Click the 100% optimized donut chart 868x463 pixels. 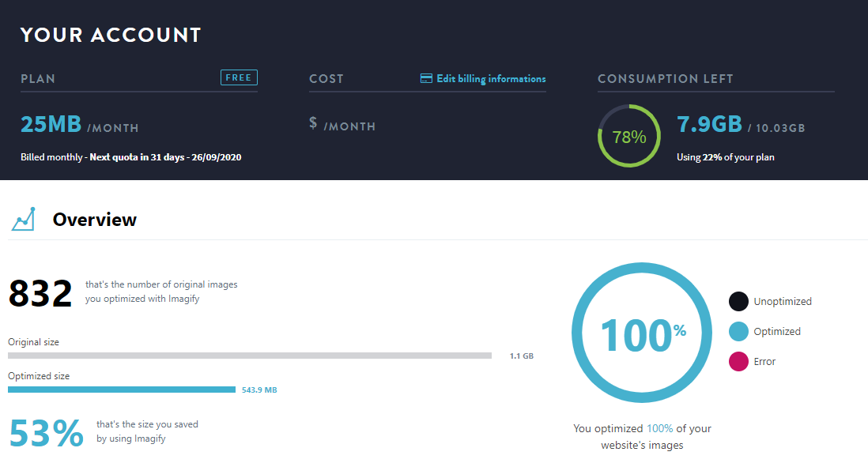coord(642,333)
